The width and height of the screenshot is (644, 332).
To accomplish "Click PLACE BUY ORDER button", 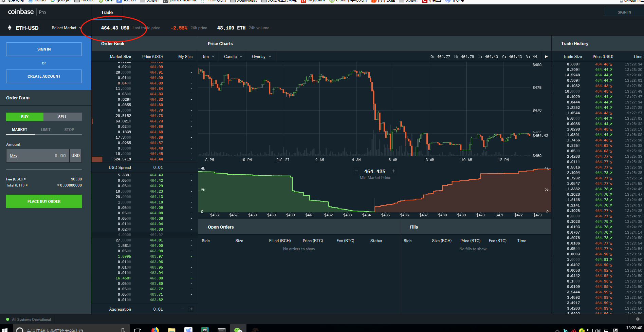I will (44, 201).
